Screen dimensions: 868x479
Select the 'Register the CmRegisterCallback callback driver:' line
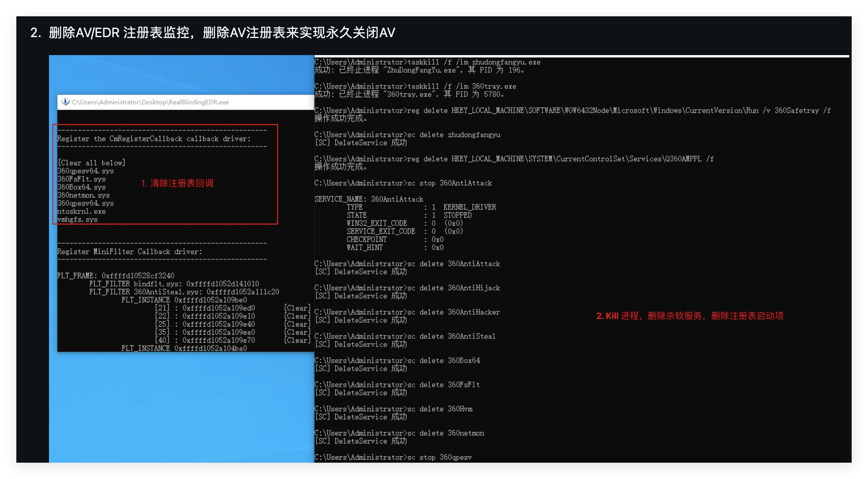coord(154,139)
